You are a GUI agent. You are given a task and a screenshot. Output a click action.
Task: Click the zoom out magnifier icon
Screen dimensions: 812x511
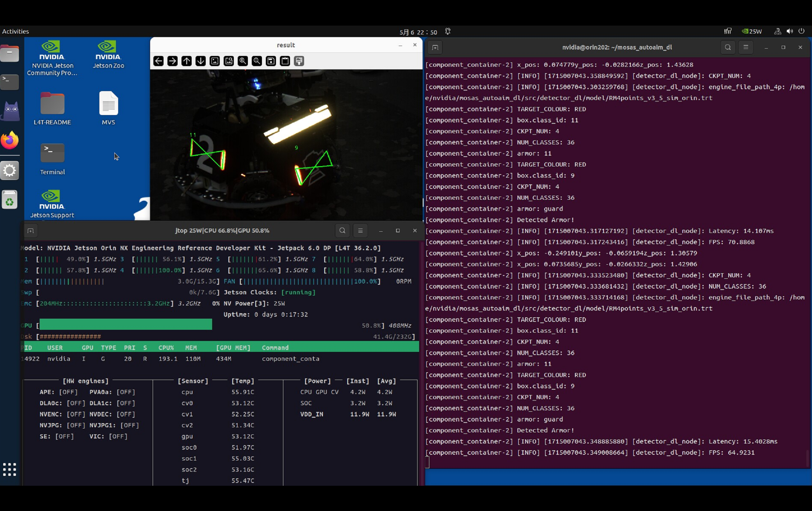(257, 61)
